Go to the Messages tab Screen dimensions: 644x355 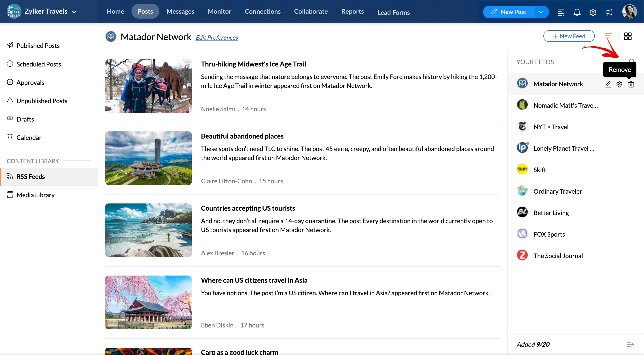pos(180,11)
